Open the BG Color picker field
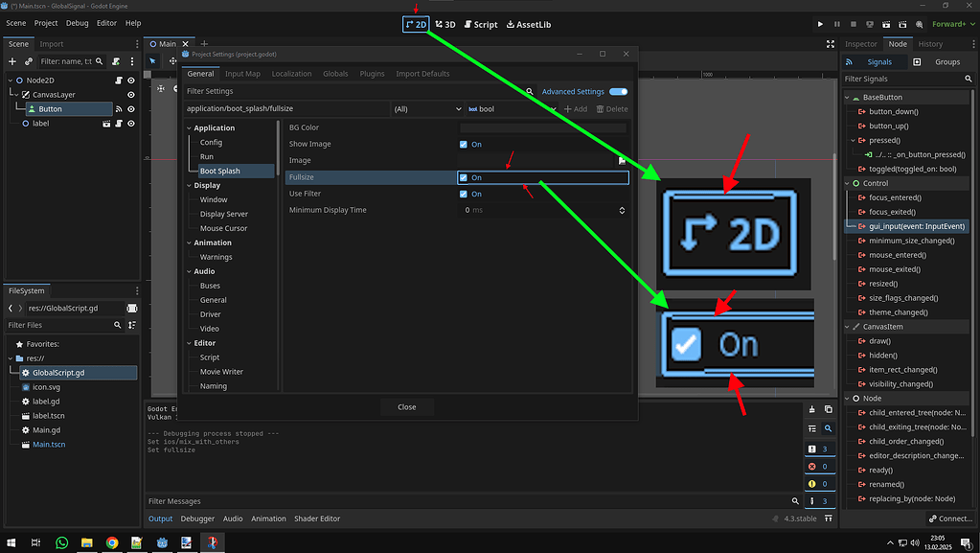 coord(543,127)
